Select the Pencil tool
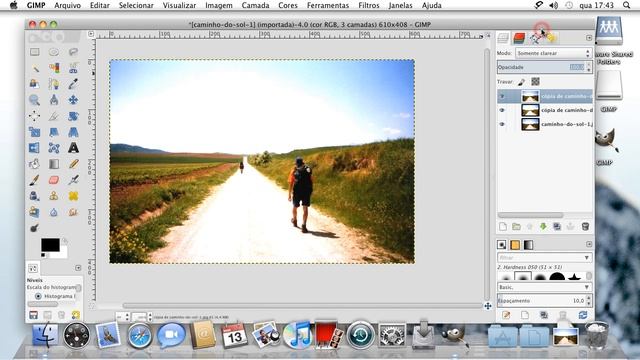The height and width of the screenshot is (360, 640). point(73,164)
